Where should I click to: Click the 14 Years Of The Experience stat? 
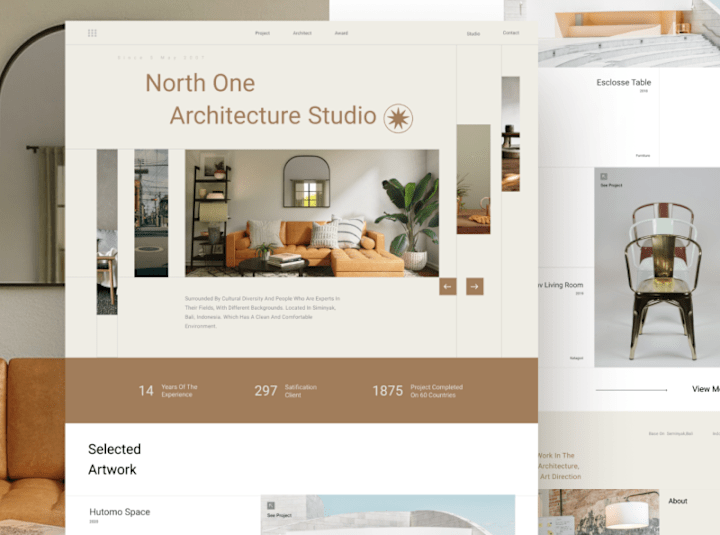pos(168,391)
